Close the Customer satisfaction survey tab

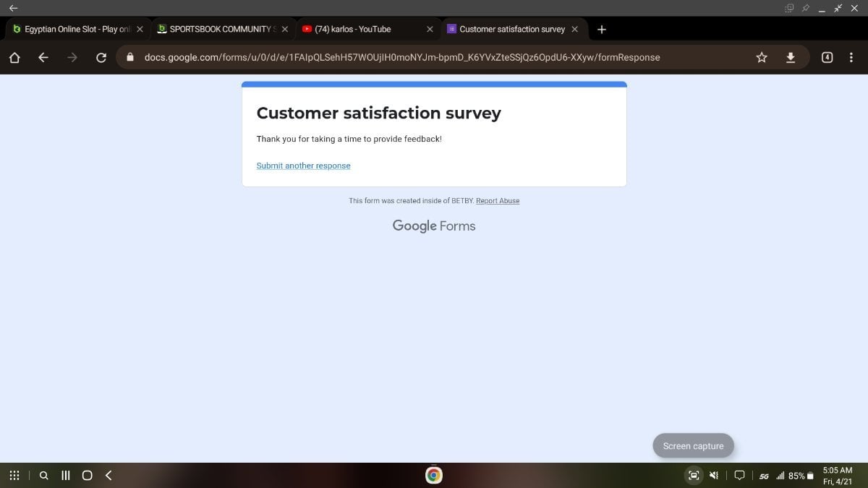tap(575, 30)
